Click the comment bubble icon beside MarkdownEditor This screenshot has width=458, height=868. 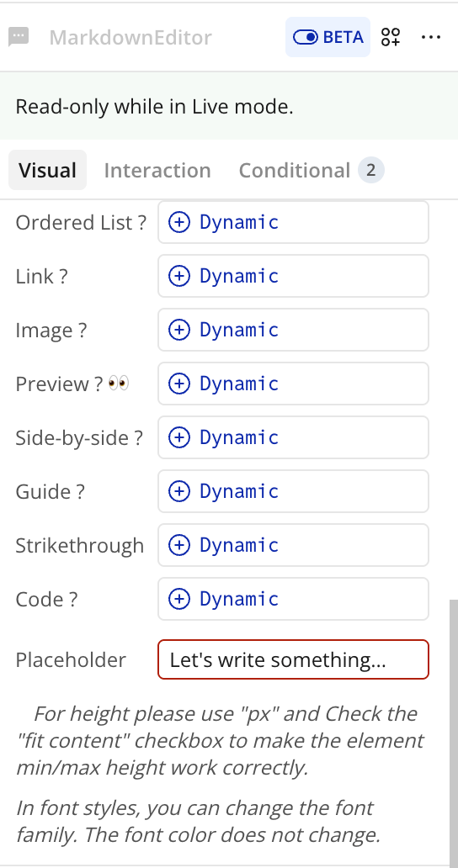click(19, 37)
